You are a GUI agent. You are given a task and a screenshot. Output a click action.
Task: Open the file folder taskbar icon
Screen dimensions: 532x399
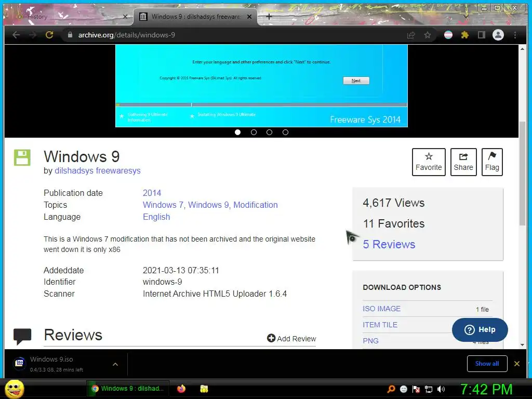tap(204, 389)
